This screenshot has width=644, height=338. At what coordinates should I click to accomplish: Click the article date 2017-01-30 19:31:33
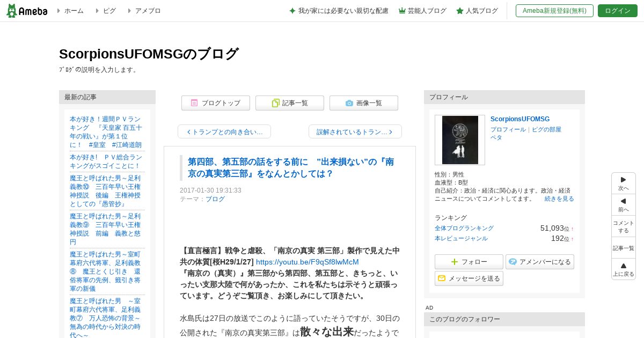tap(210, 190)
